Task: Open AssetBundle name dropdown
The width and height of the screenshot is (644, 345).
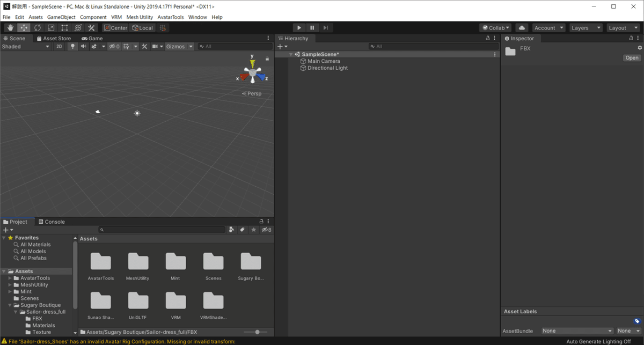Action: 577,331
